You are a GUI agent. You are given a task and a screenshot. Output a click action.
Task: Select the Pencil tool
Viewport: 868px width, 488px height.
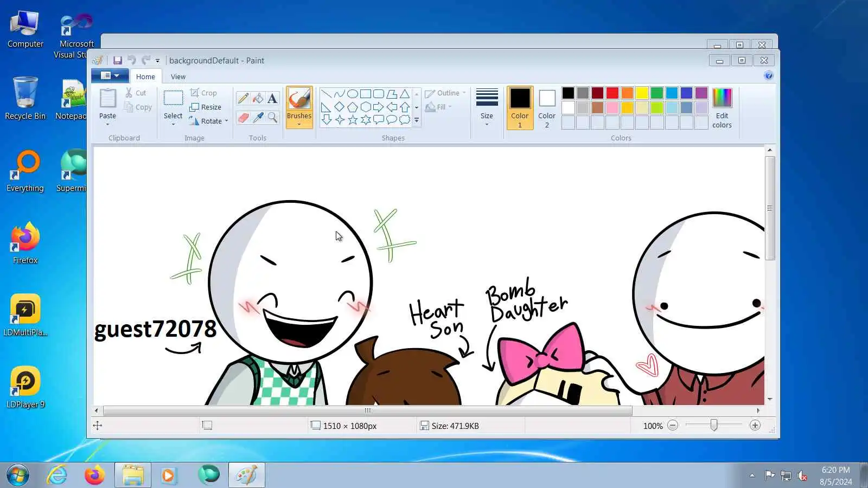coord(242,98)
